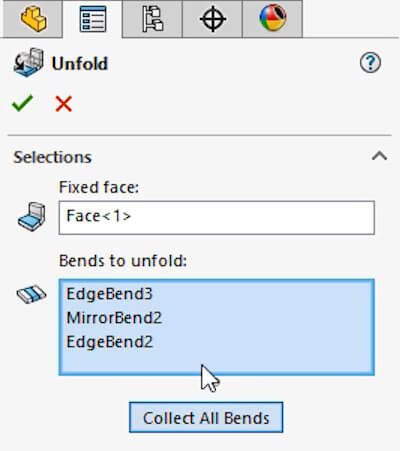The width and height of the screenshot is (400, 451).
Task: Select EdgeBend2 in the bends list
Action: (x=109, y=342)
